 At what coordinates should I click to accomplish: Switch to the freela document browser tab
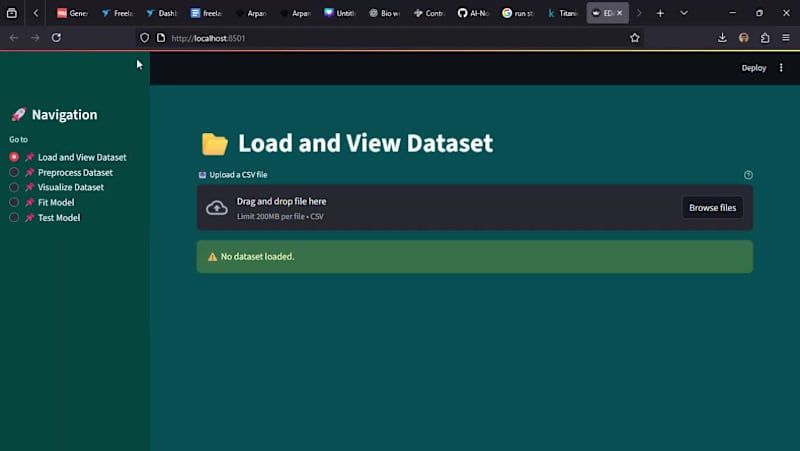(206, 13)
